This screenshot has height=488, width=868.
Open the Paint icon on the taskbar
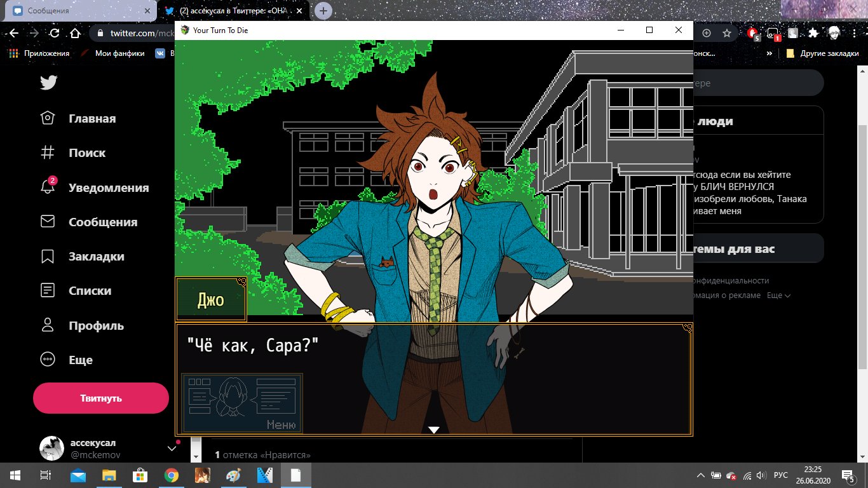coord(233,475)
